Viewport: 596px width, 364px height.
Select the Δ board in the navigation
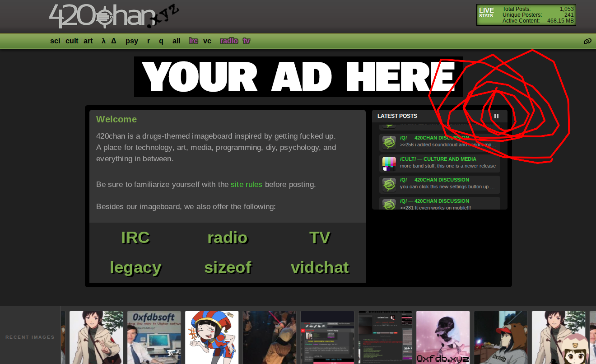point(114,41)
